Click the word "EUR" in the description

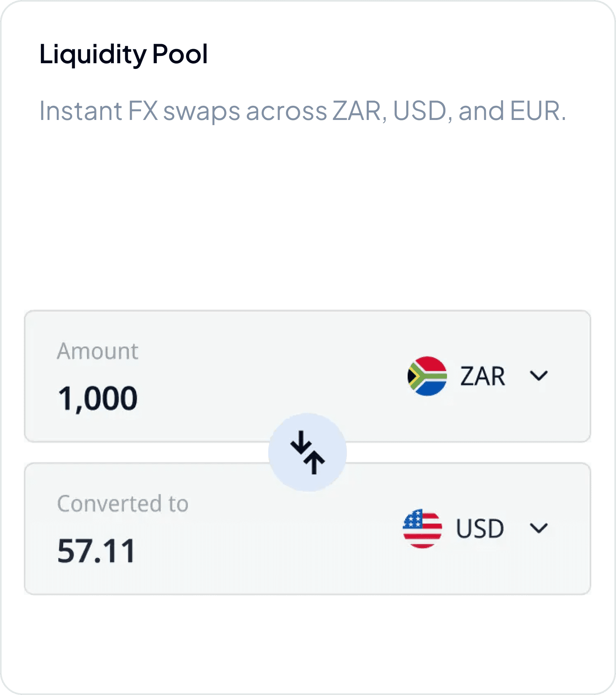(x=535, y=111)
